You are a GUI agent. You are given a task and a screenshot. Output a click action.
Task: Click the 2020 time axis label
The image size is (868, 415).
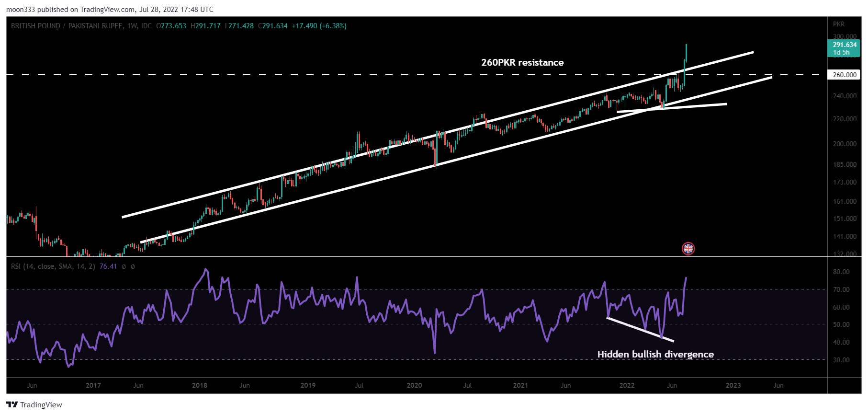414,385
